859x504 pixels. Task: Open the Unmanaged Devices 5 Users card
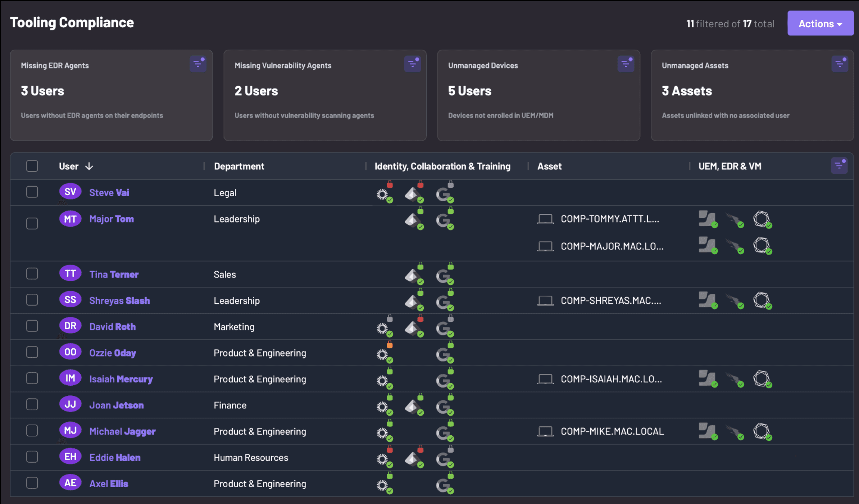[x=538, y=95]
